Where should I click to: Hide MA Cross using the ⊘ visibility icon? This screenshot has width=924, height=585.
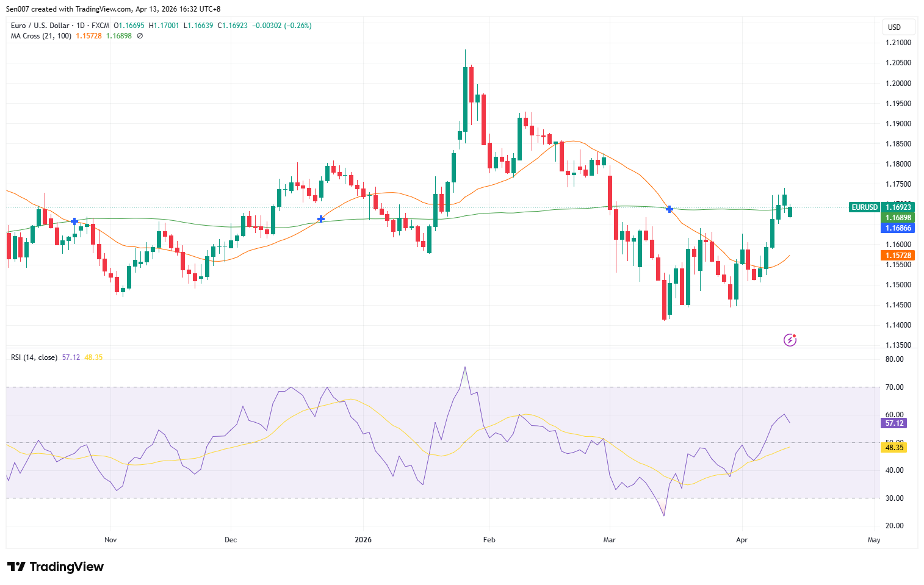tap(139, 36)
